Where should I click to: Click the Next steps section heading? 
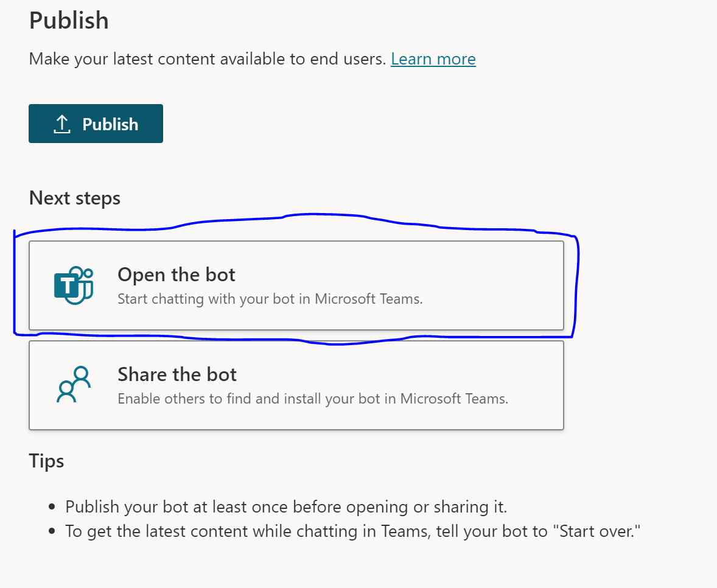coord(74,198)
